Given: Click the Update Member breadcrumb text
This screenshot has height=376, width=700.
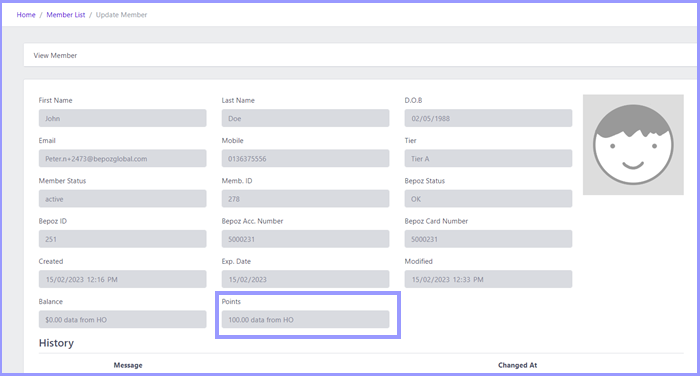Looking at the screenshot, I should pos(121,15).
